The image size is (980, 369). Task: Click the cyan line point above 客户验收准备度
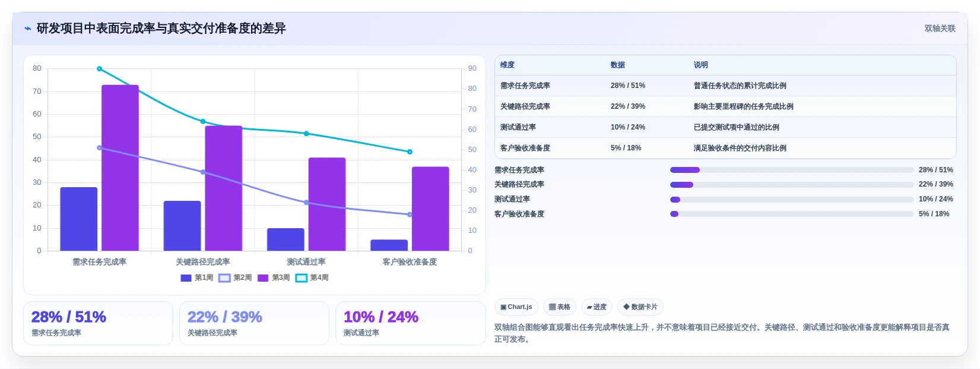[x=410, y=152]
